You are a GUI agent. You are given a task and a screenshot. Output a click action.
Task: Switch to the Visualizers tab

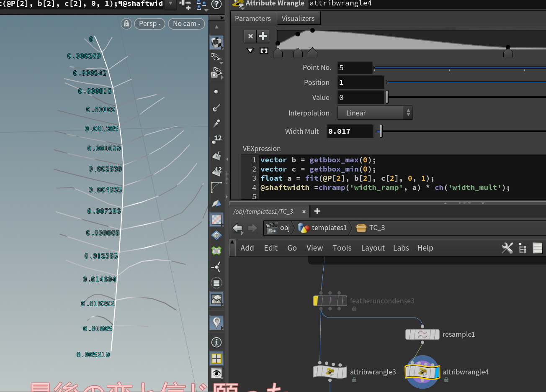[298, 18]
